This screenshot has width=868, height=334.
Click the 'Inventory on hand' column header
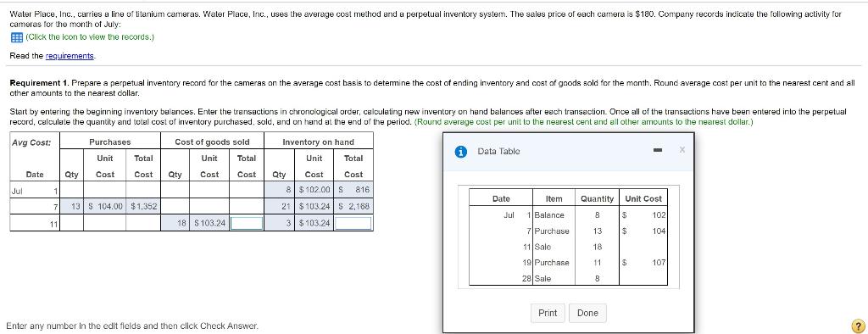click(319, 142)
